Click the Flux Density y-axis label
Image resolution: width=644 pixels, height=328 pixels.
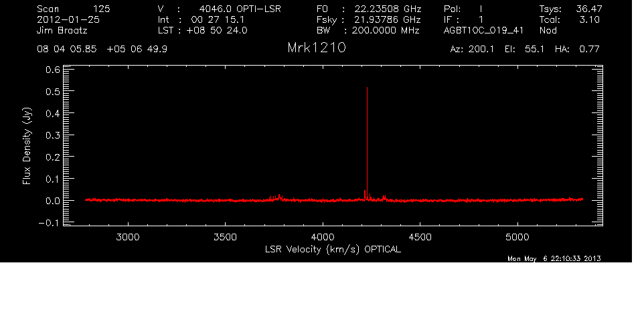[27, 147]
